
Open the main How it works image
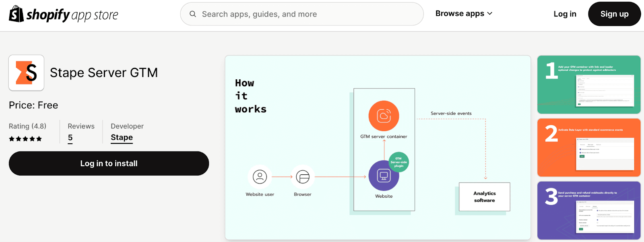(378, 148)
